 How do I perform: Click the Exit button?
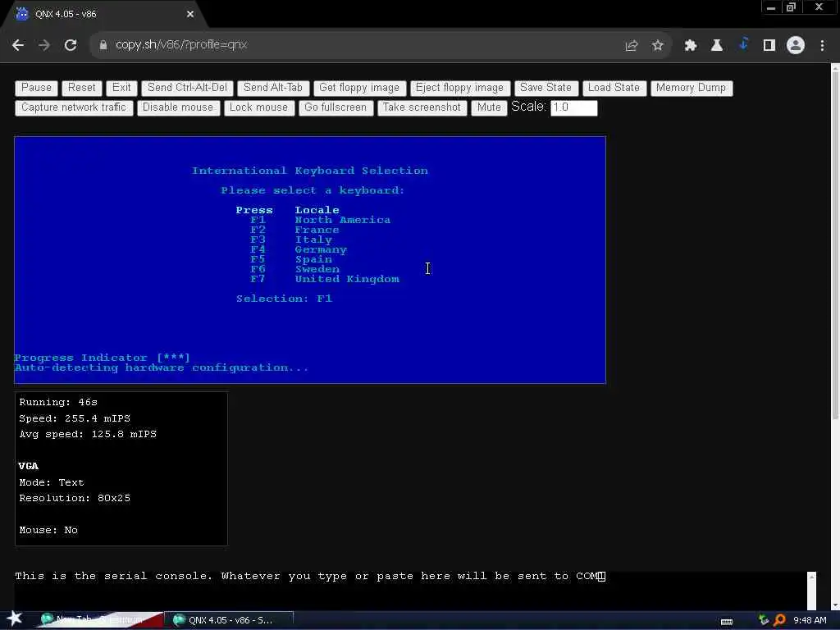tap(121, 88)
